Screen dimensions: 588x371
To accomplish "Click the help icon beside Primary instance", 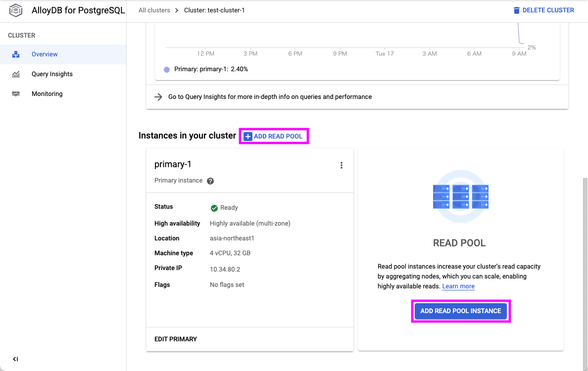I will coord(210,181).
